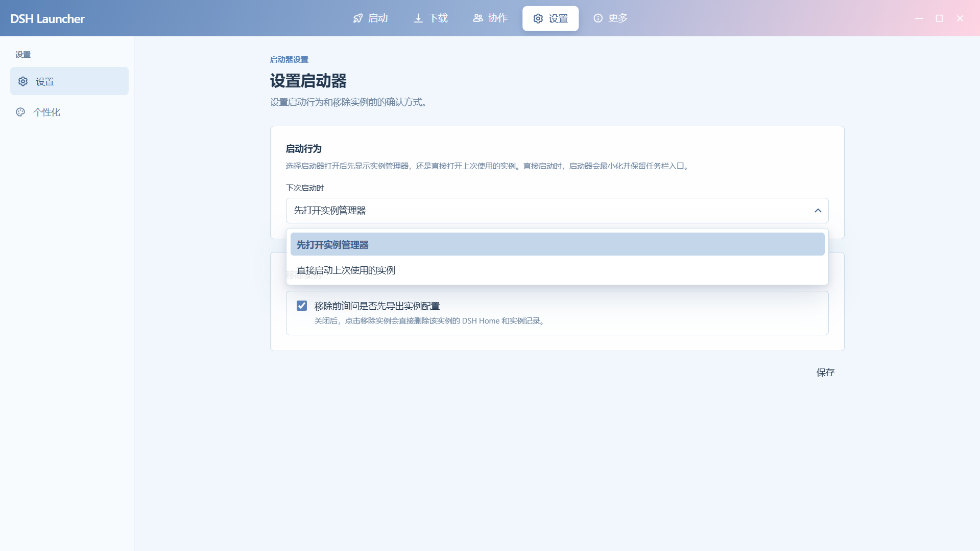Uncheck 移除前询问是否先导出实例配置 checkbox
Viewport: 980px width, 551px height.
tap(302, 306)
